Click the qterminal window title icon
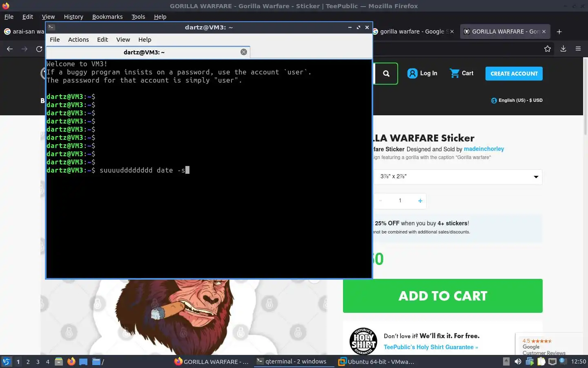This screenshot has height=368, width=588. click(51, 27)
